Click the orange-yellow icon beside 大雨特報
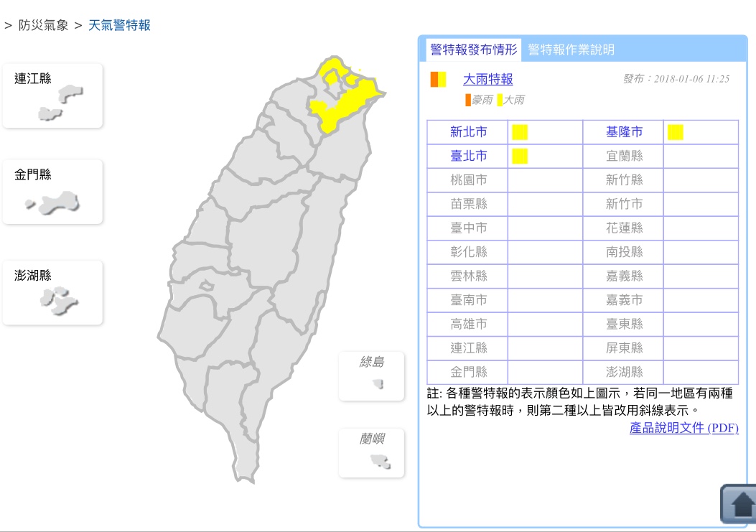This screenshot has height=532, width=756. click(438, 80)
